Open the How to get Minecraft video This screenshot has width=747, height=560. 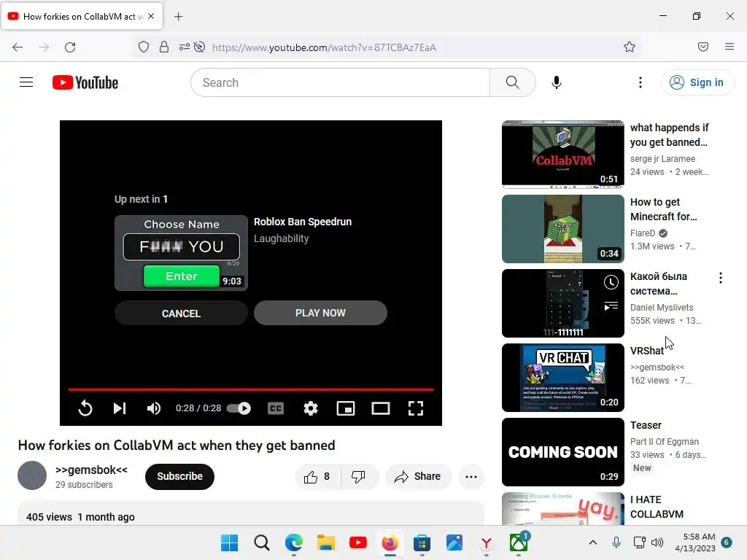562,228
